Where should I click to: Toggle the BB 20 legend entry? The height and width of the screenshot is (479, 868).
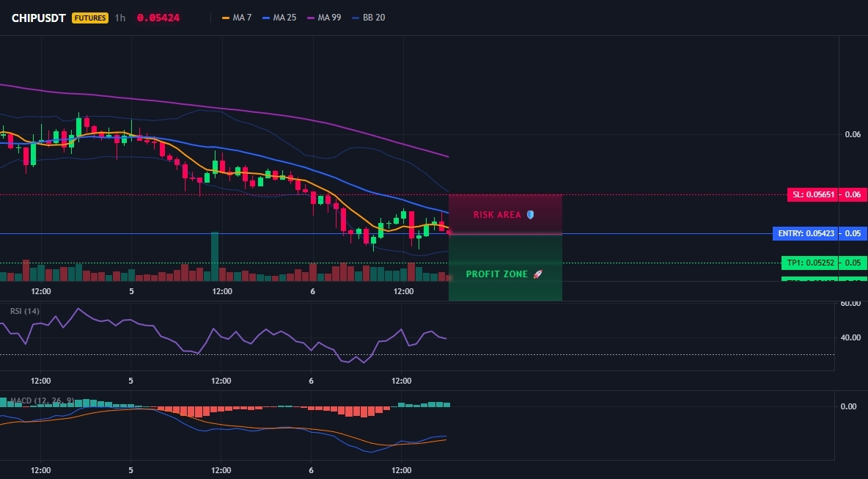click(369, 18)
